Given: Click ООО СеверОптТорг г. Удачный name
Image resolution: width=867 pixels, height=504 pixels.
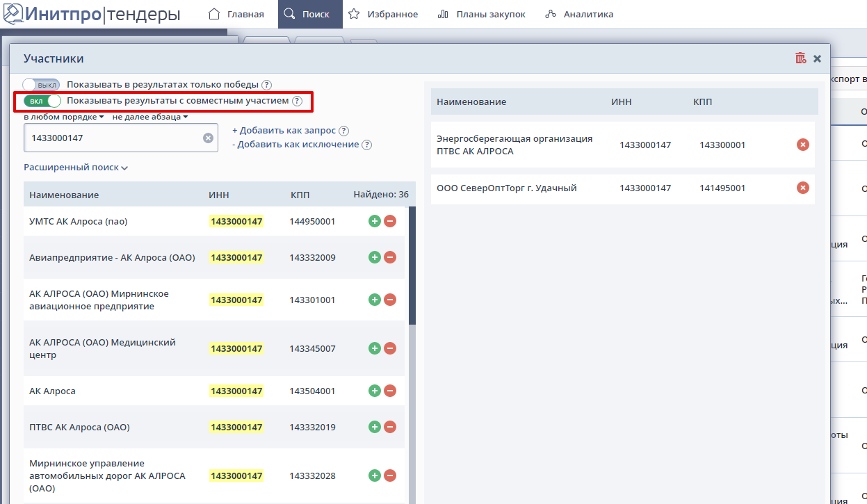Looking at the screenshot, I should click(x=507, y=188).
